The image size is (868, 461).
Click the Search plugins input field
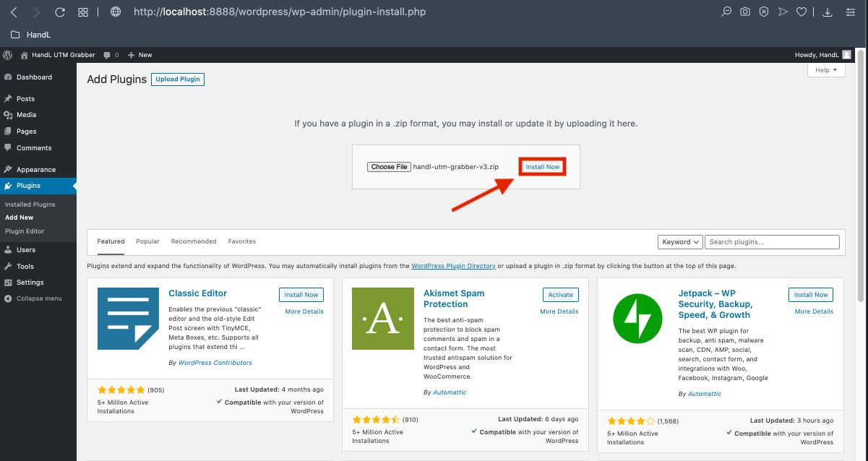[772, 242]
